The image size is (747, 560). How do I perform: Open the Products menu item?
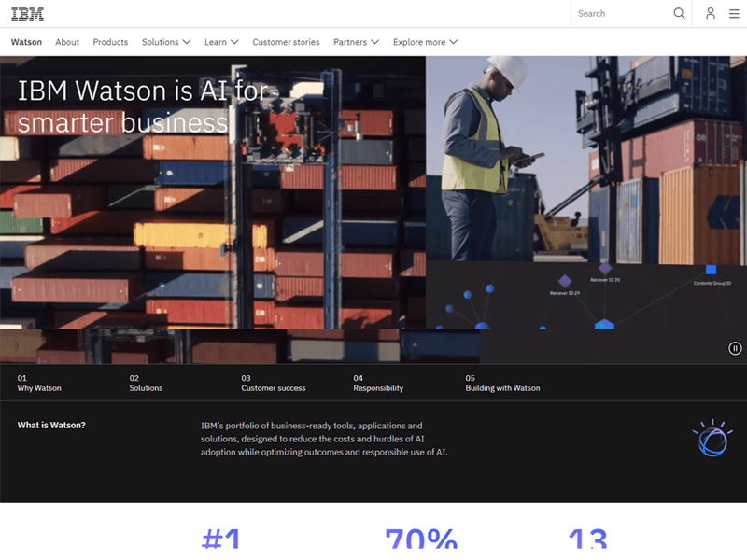pyautogui.click(x=110, y=42)
